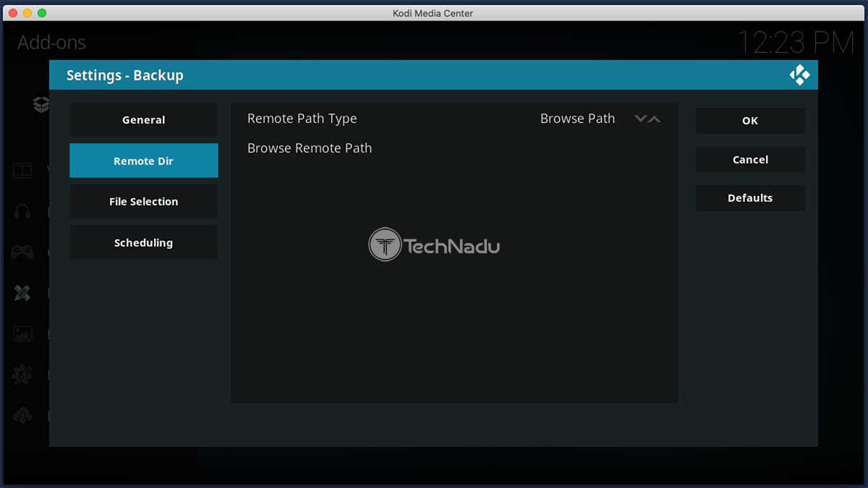Click the open box add-on browser icon

[41, 105]
